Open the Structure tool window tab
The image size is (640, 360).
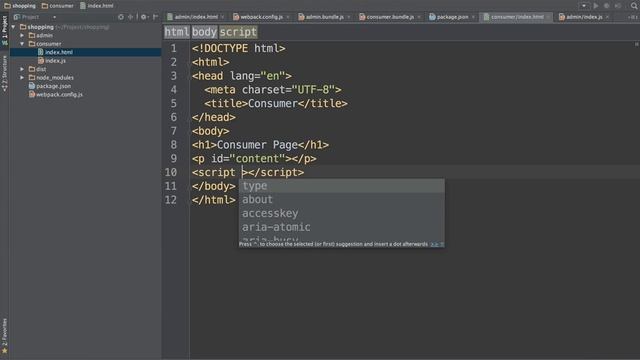click(x=4, y=73)
